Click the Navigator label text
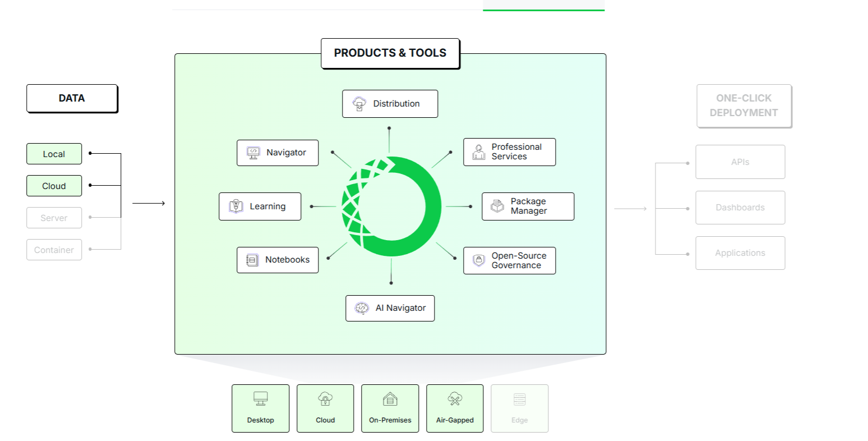The width and height of the screenshot is (868, 441). (x=286, y=153)
